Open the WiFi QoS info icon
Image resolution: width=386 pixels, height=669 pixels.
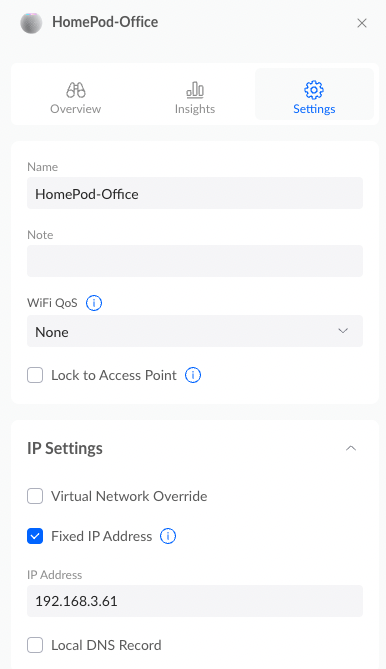tap(94, 303)
